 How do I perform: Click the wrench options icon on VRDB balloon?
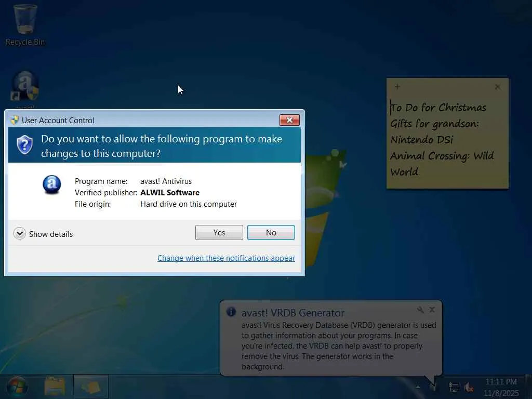click(420, 310)
